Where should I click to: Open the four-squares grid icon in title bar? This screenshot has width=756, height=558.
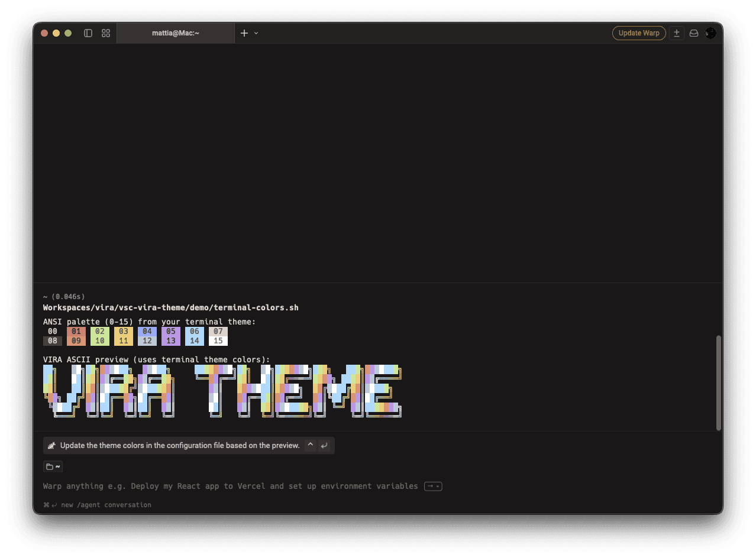pyautogui.click(x=106, y=33)
